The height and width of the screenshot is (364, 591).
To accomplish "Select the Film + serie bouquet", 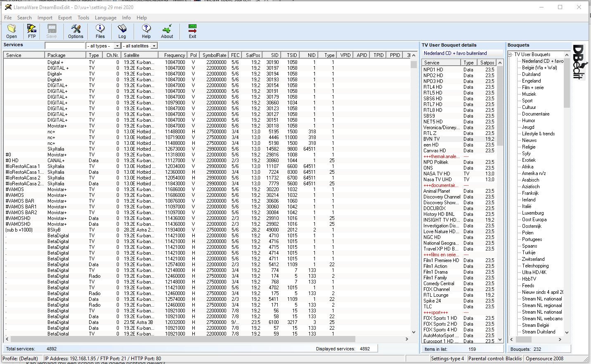I will click(533, 87).
